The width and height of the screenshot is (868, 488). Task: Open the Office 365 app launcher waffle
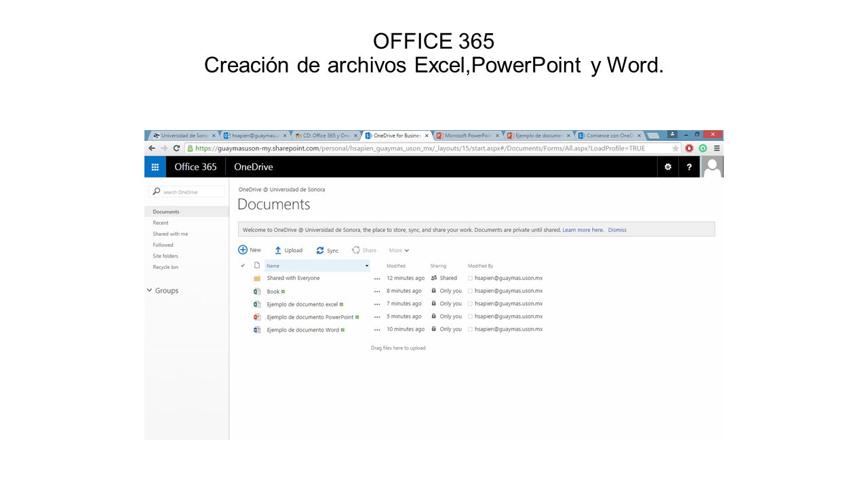(155, 167)
